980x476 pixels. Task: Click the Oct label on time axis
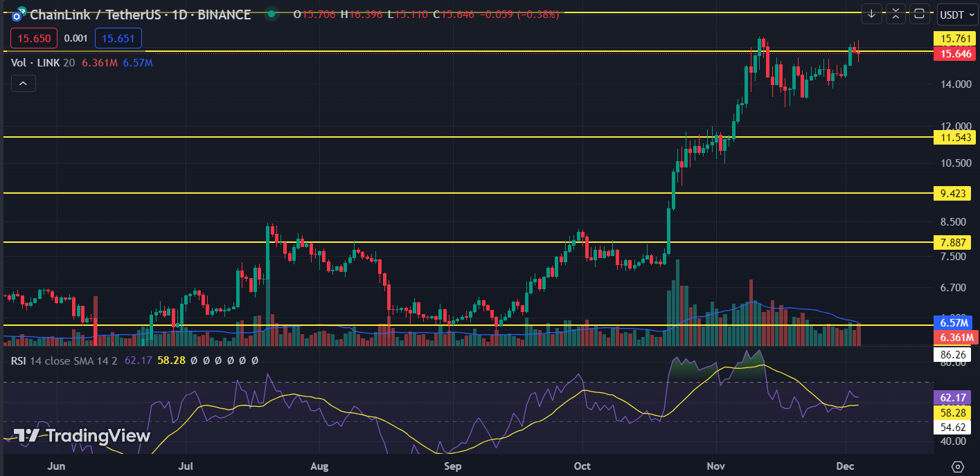coord(582,466)
